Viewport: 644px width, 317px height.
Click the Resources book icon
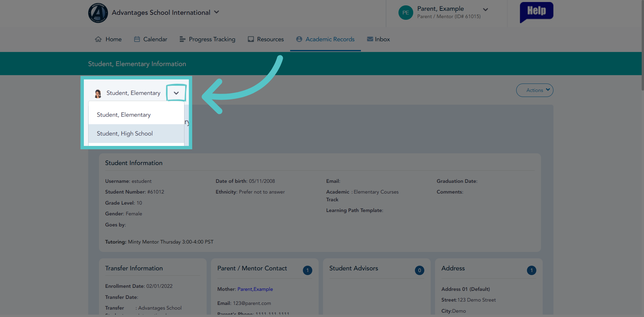(251, 39)
